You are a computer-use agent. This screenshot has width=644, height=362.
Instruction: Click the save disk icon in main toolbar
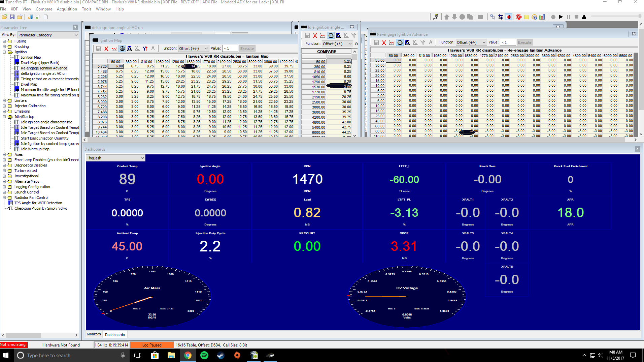(x=12, y=17)
